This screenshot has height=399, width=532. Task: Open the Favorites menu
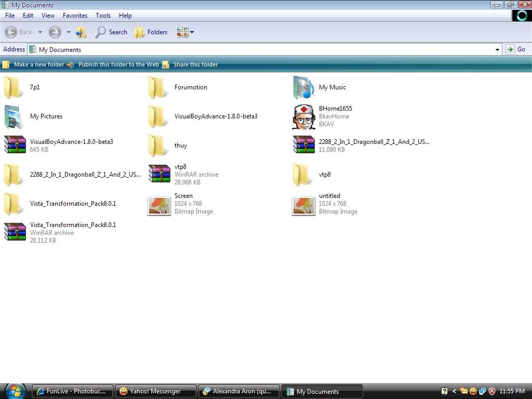[x=75, y=16]
